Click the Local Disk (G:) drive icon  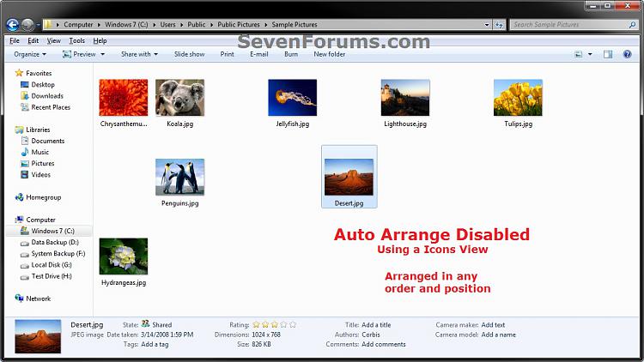tap(24, 265)
